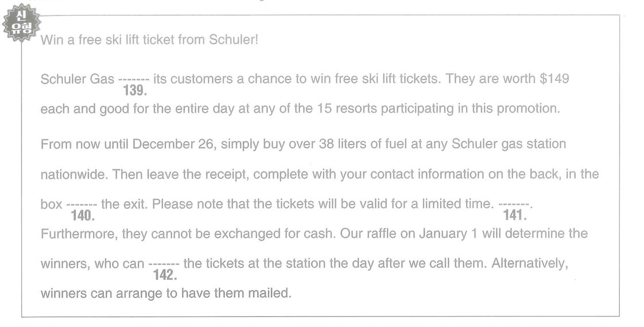
Task: Click the number label 140
Action: click(x=83, y=215)
